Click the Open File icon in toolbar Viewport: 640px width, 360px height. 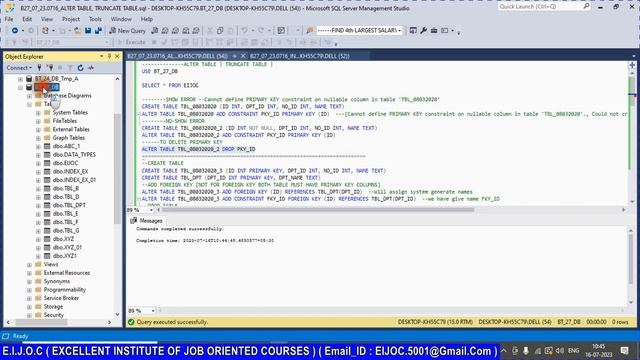[x=77, y=31]
